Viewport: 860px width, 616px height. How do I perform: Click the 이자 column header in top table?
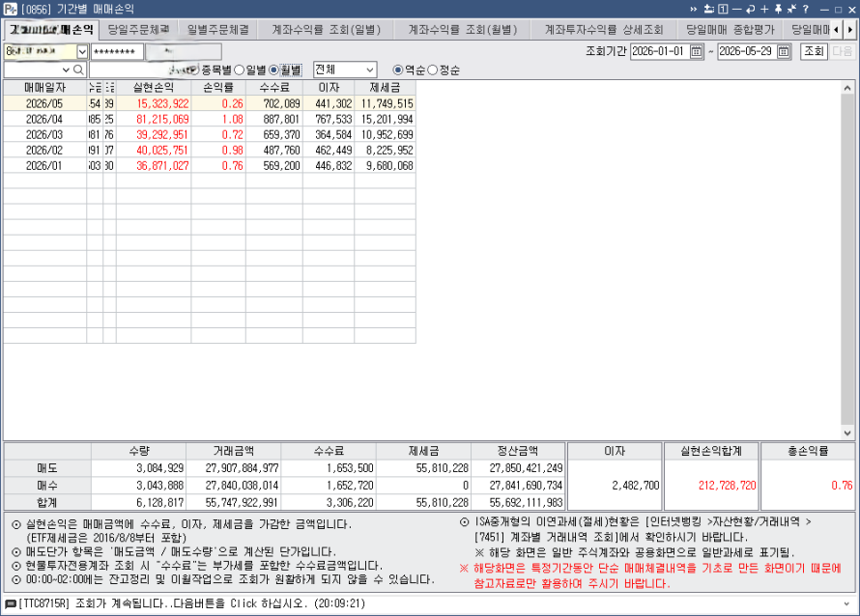(x=329, y=88)
